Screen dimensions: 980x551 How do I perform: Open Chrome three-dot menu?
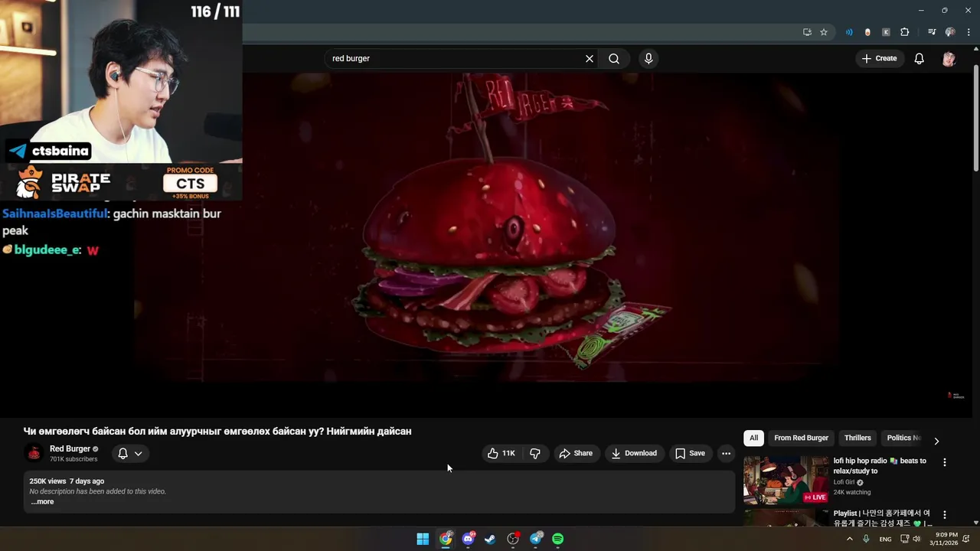[968, 32]
